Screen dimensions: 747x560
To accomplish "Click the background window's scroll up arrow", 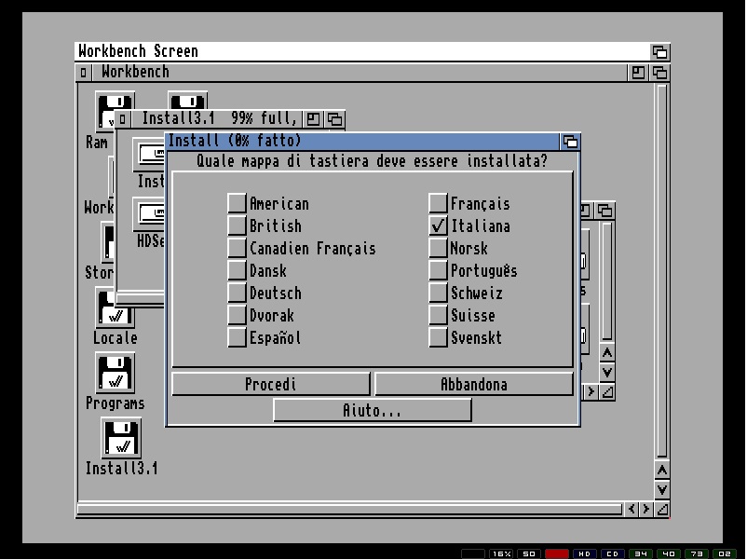I will tap(607, 353).
